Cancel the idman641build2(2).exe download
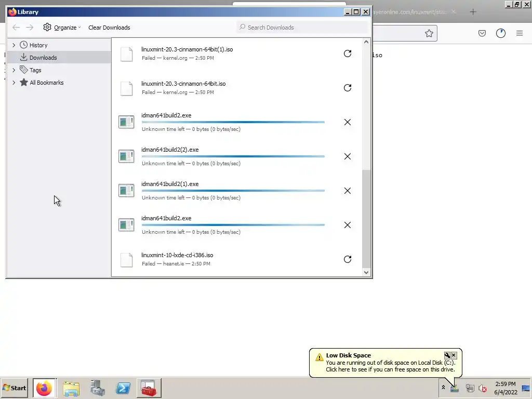The height and width of the screenshot is (399, 532). point(348,156)
